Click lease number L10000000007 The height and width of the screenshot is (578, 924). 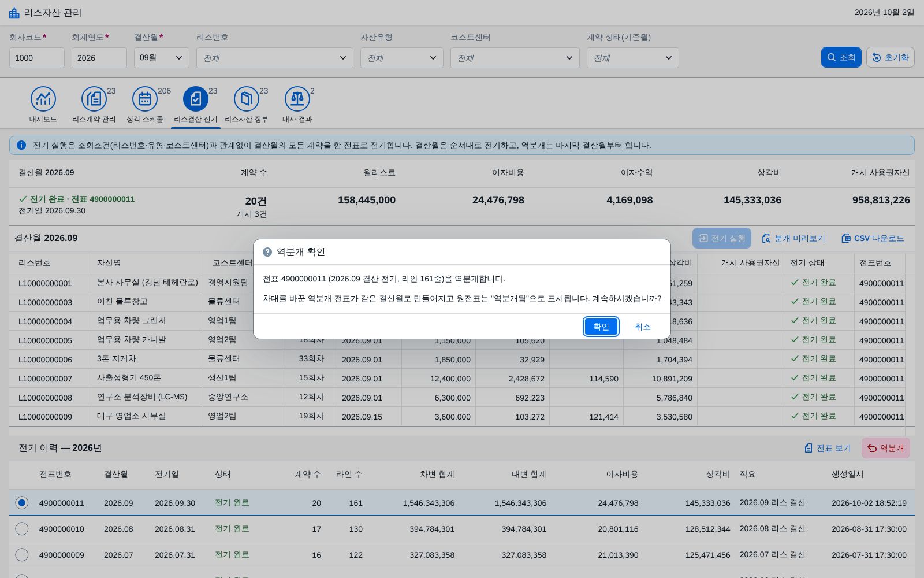pyautogui.click(x=46, y=379)
